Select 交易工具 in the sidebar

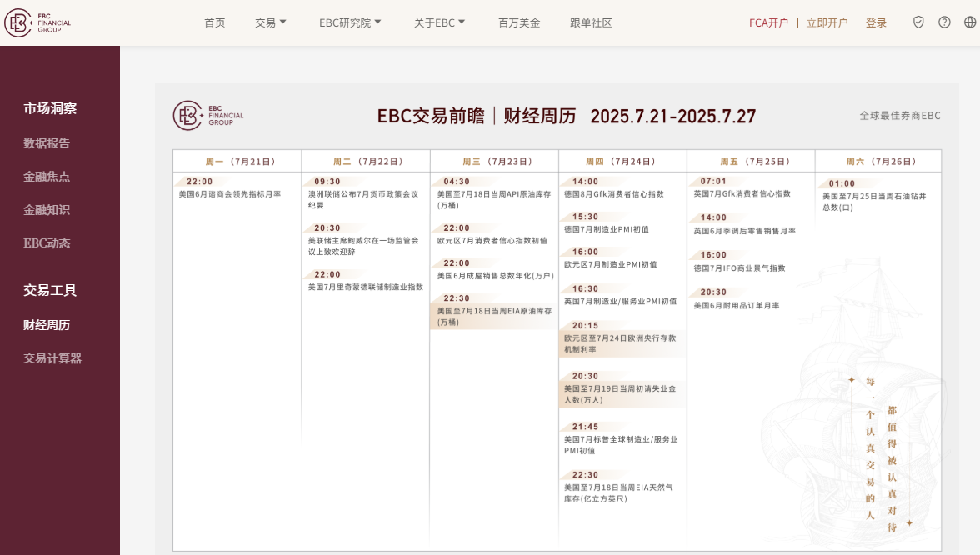click(50, 290)
